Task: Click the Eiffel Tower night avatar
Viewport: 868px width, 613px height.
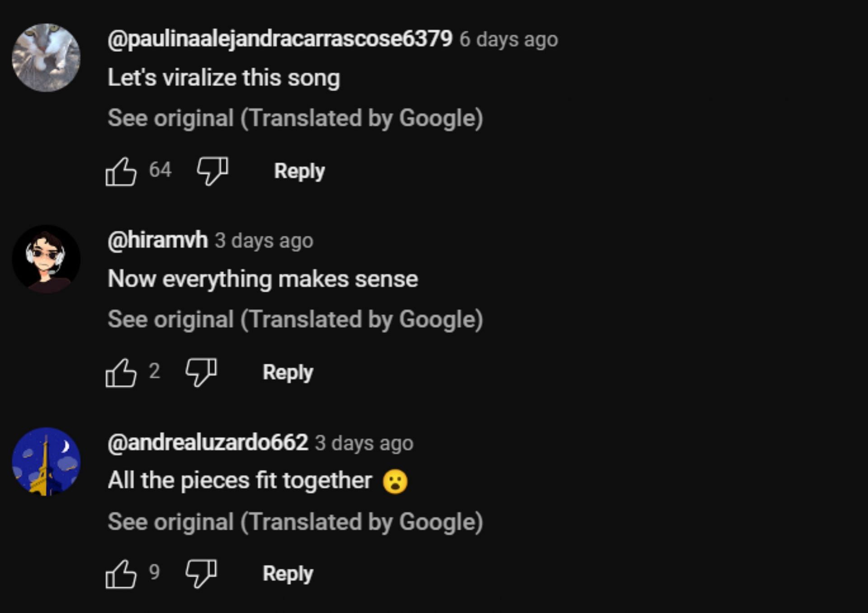Action: (46, 462)
